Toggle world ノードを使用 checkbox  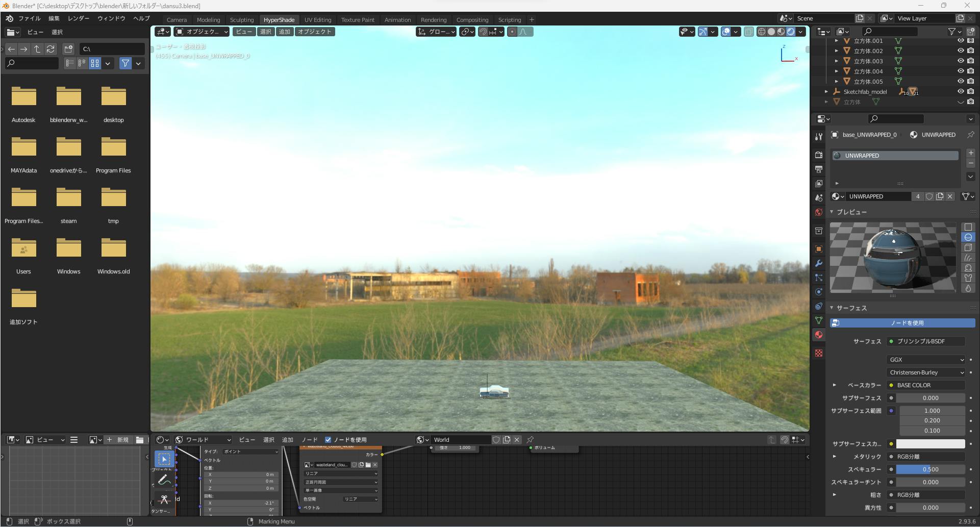click(328, 440)
